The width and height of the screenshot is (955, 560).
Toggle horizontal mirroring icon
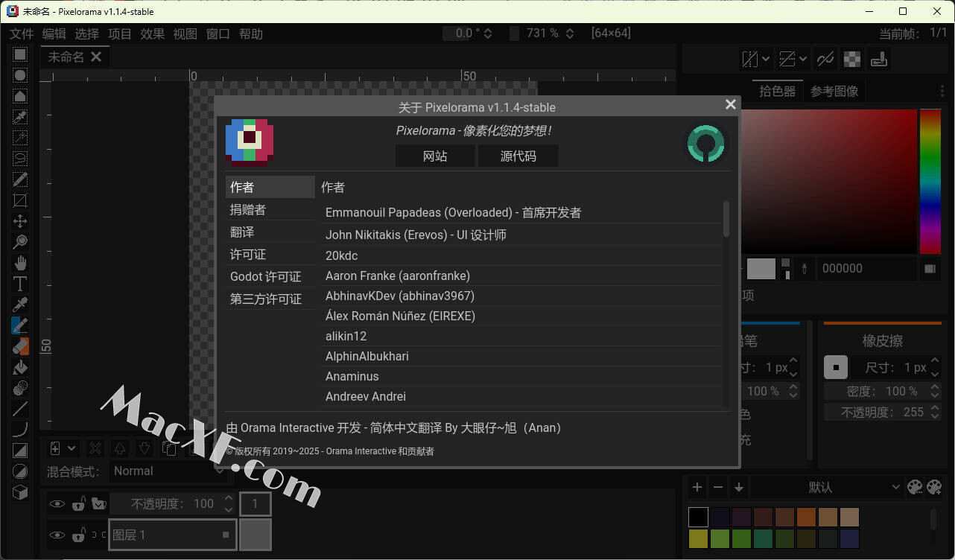[x=750, y=59]
